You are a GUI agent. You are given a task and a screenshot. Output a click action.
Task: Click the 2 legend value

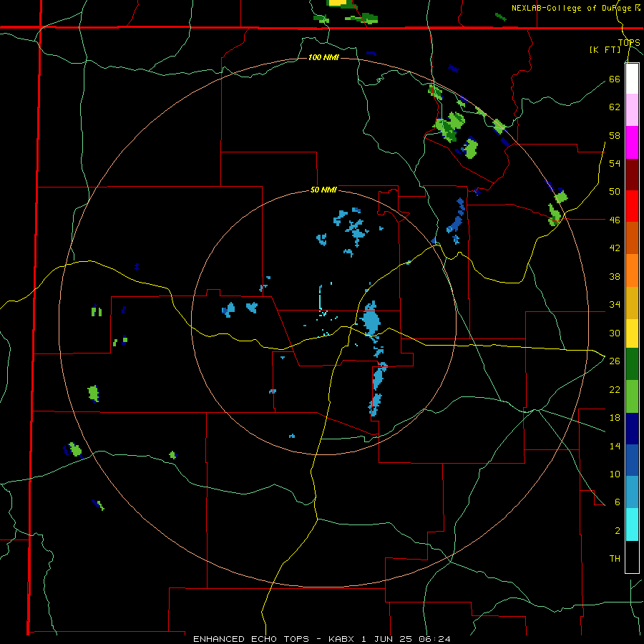coord(618,531)
